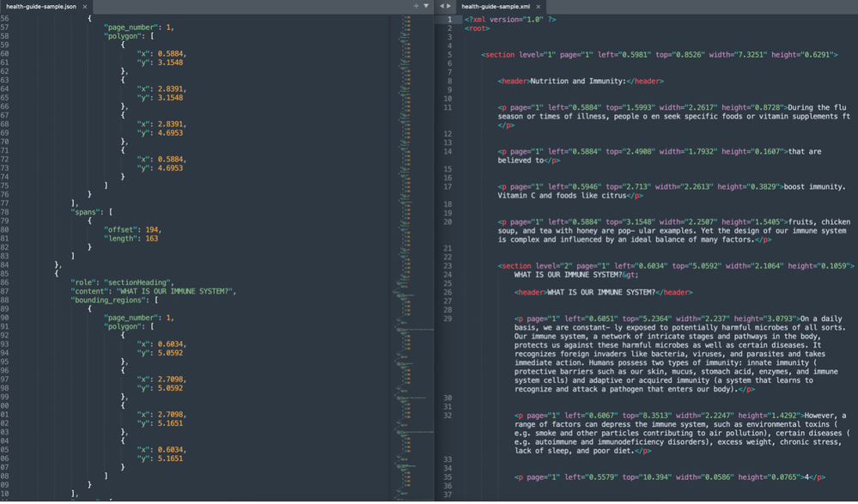The width and height of the screenshot is (858, 504).
Task: Click the "sectionHeading" role value
Action: click(138, 282)
